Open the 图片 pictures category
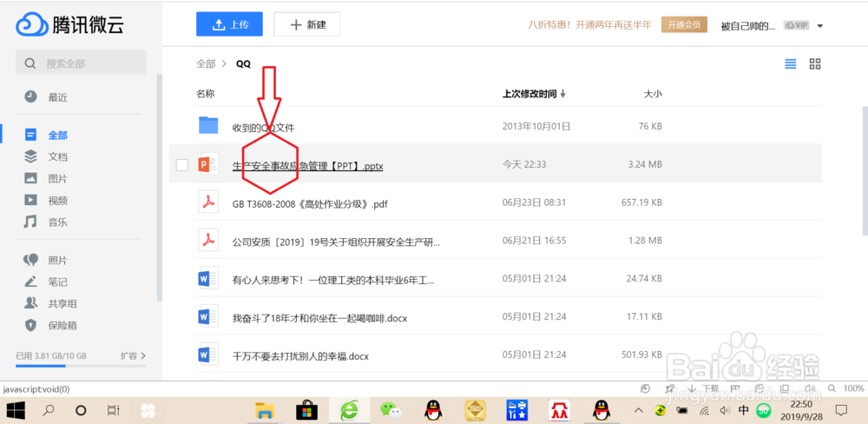 (57, 178)
